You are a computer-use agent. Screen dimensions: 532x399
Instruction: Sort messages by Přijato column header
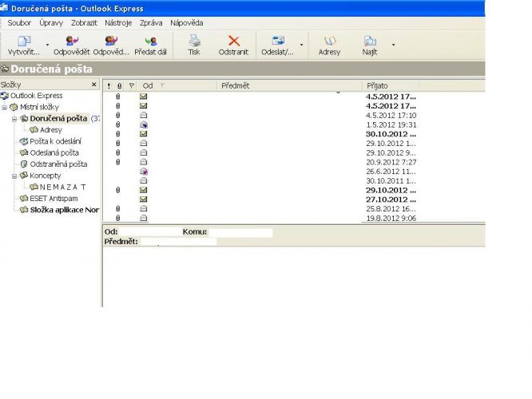(391, 85)
